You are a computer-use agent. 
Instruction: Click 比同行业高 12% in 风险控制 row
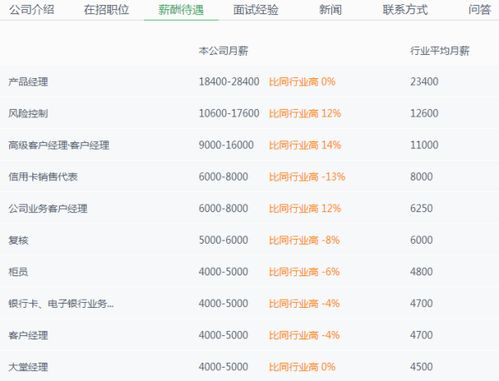point(305,113)
